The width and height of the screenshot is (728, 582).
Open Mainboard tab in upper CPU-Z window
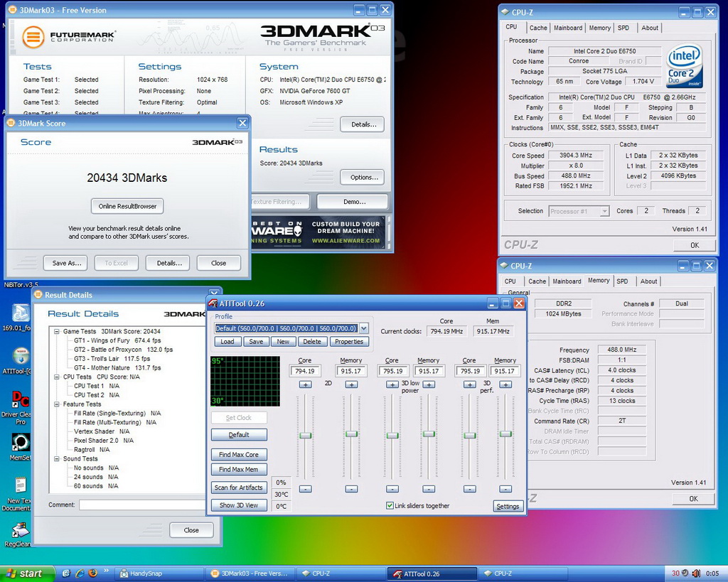click(568, 28)
